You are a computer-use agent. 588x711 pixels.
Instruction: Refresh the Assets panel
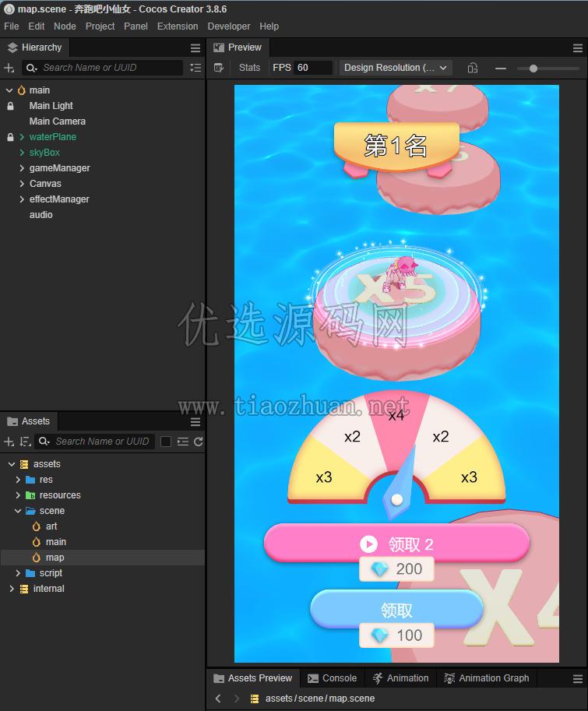click(198, 442)
